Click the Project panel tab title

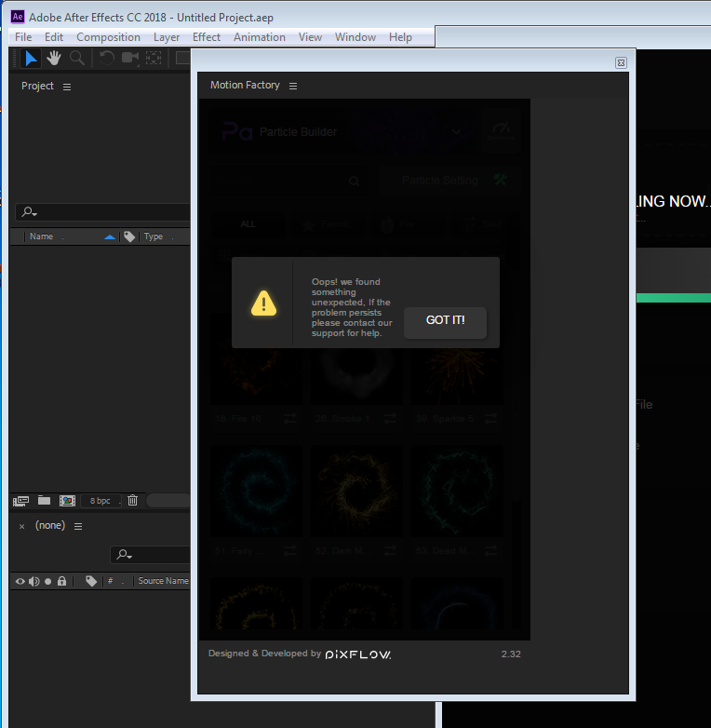(x=37, y=86)
